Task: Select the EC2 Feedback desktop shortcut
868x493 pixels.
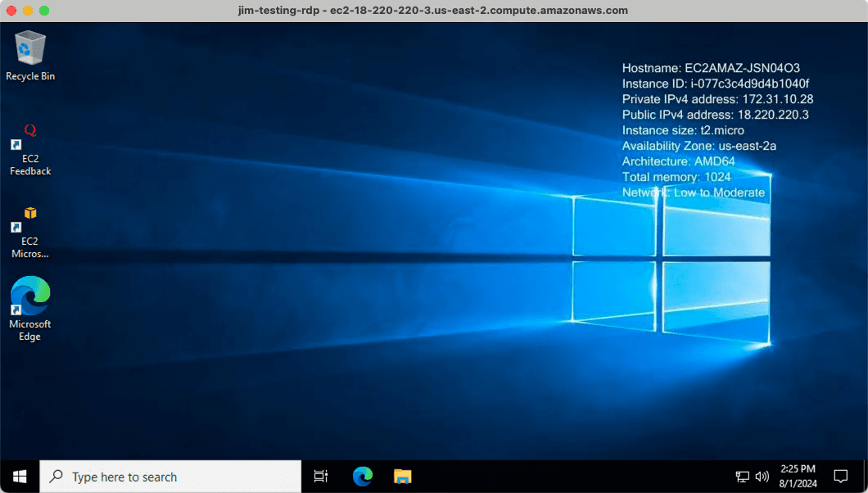Action: pyautogui.click(x=30, y=149)
